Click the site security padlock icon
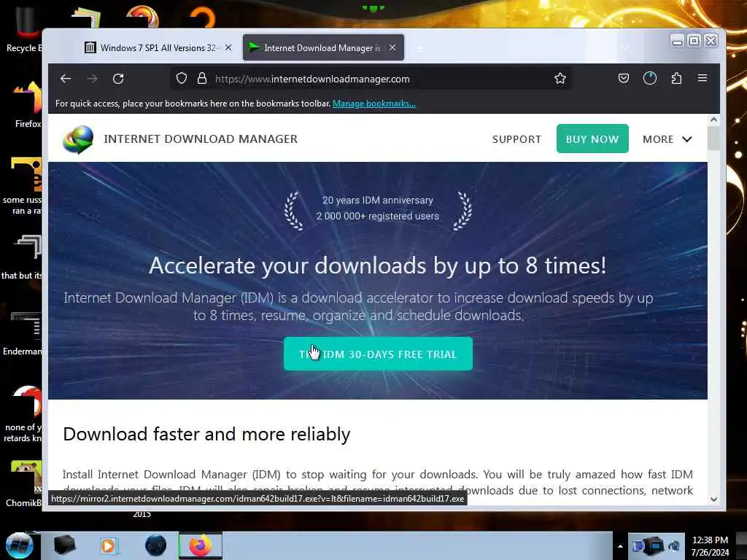The image size is (747, 560). tap(202, 79)
